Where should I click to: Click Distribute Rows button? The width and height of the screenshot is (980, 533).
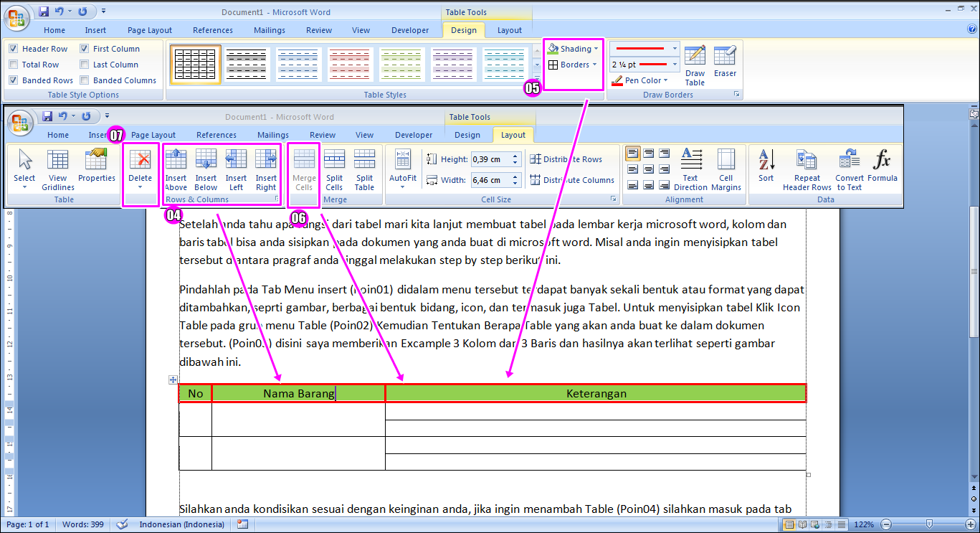(x=566, y=159)
